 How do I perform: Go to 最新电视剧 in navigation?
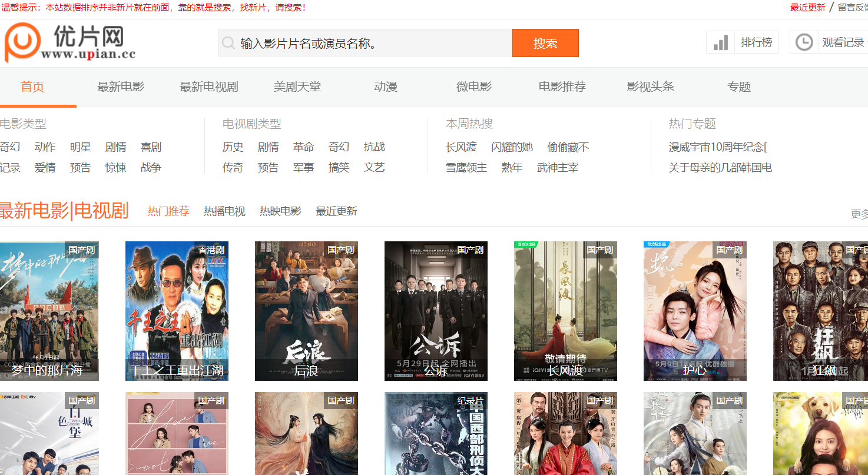coord(209,87)
